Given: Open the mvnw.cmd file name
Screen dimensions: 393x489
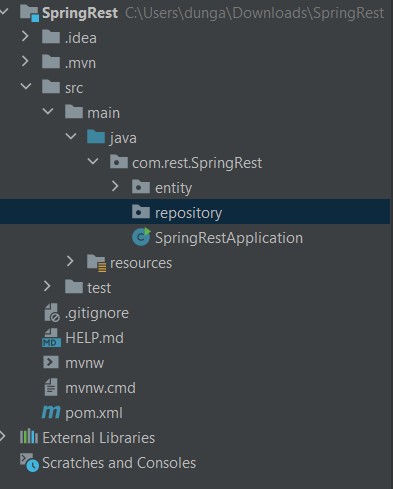Looking at the screenshot, I should pyautogui.click(x=100, y=388).
